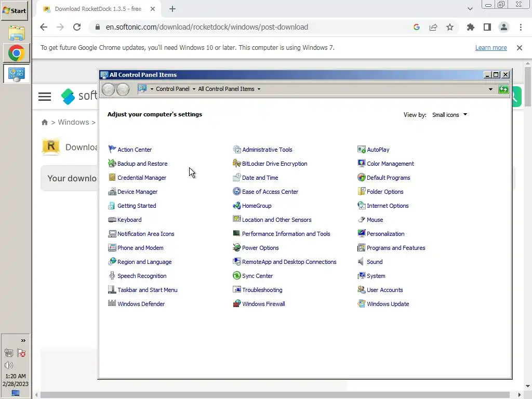Open the Action Center flag icon
This screenshot has height=399, width=532.
112,149
